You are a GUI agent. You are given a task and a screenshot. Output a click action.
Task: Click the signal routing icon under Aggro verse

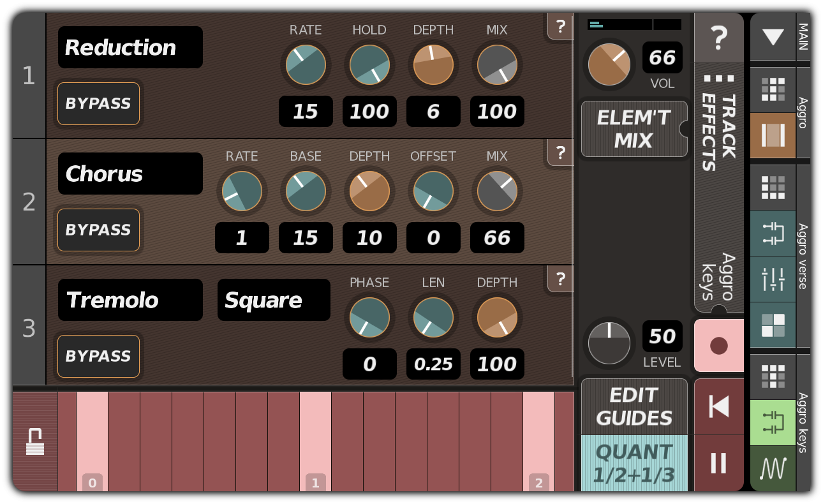773,234
